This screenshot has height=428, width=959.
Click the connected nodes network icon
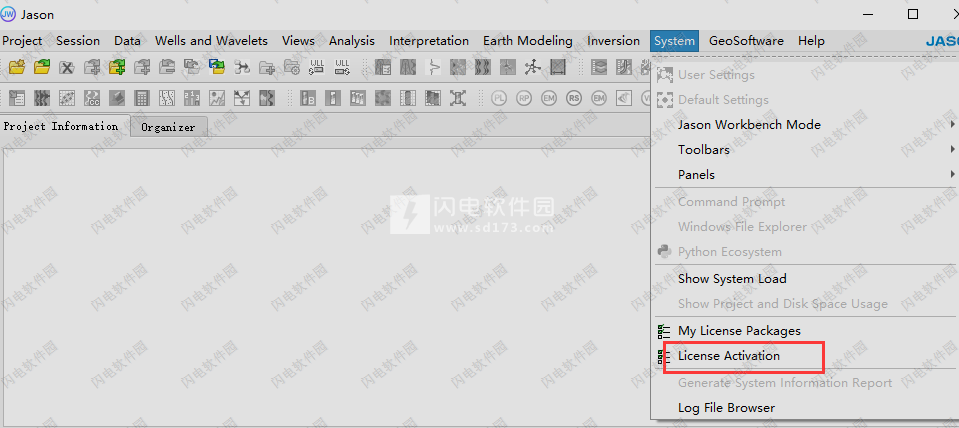pos(533,67)
